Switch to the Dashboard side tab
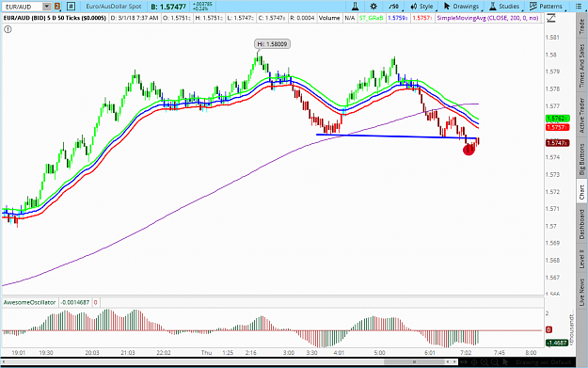The image size is (588, 368). 581,224
